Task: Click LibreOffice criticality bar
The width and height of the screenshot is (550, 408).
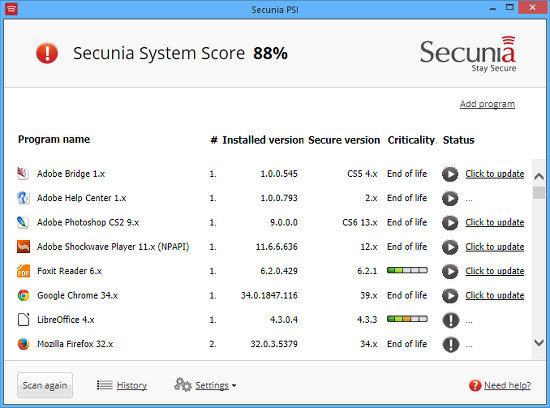Action: 407,319
